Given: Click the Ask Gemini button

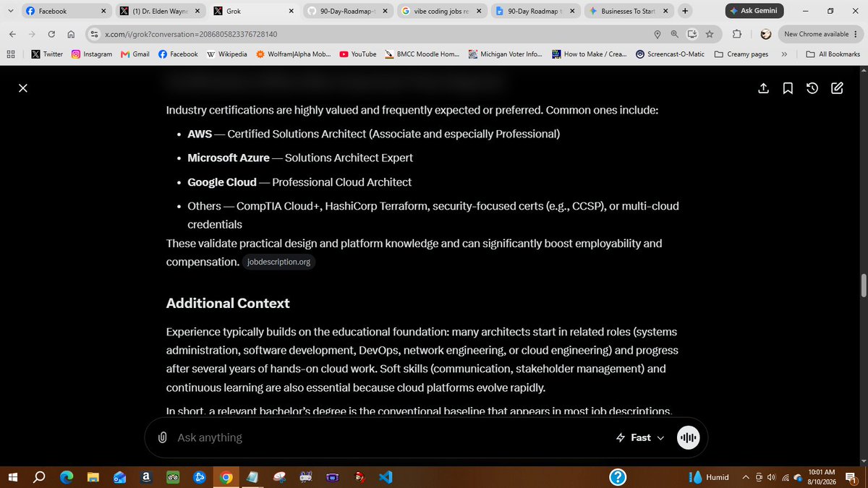Looking at the screenshot, I should pos(754,11).
